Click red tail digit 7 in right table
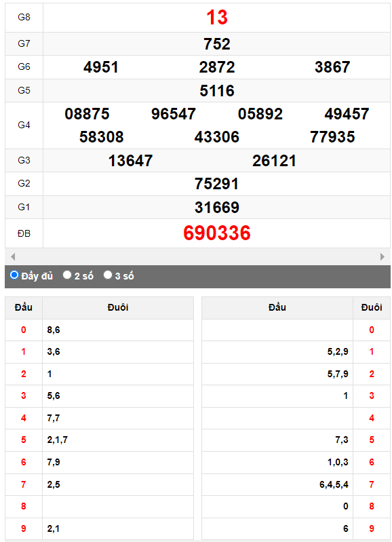 pyautogui.click(x=372, y=484)
